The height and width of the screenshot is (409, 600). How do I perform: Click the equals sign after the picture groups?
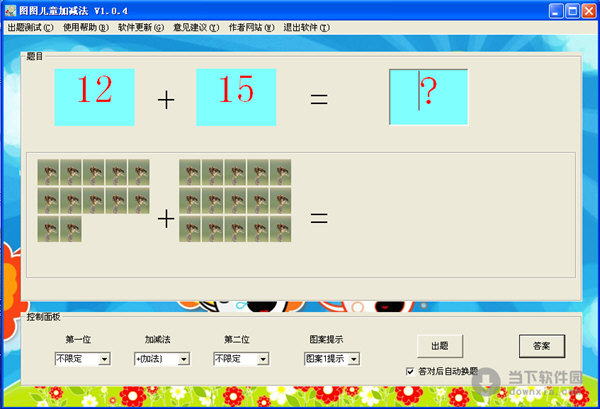point(318,218)
